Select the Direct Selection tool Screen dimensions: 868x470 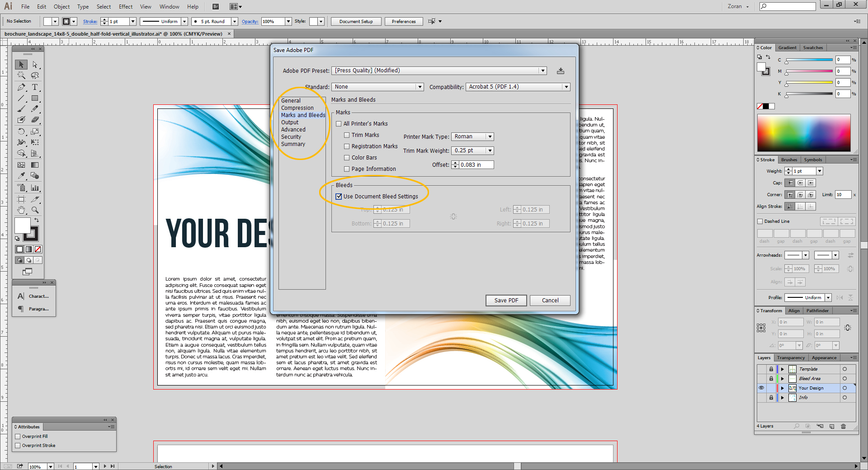pos(35,65)
